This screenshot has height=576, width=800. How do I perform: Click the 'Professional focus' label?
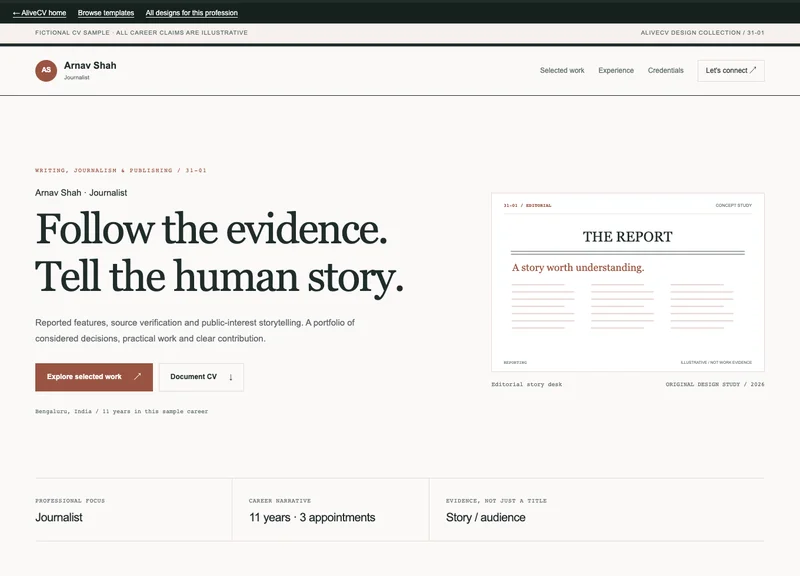click(x=70, y=500)
